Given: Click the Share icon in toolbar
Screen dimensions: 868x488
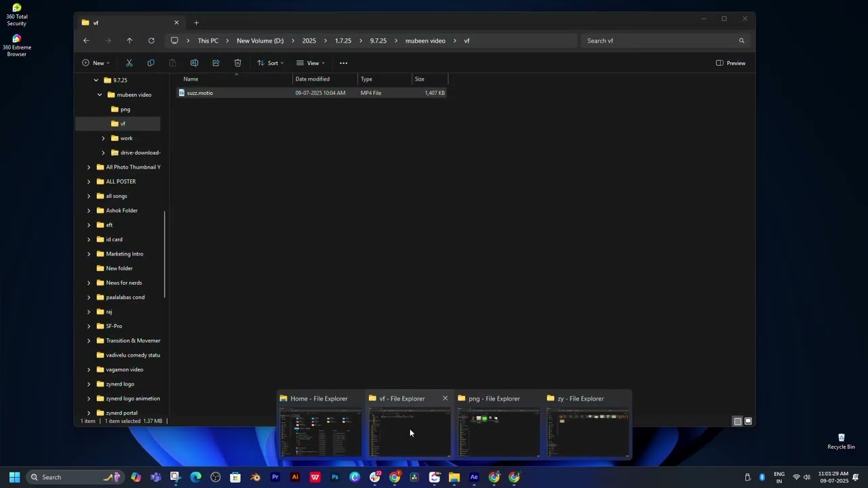Looking at the screenshot, I should pos(216,63).
